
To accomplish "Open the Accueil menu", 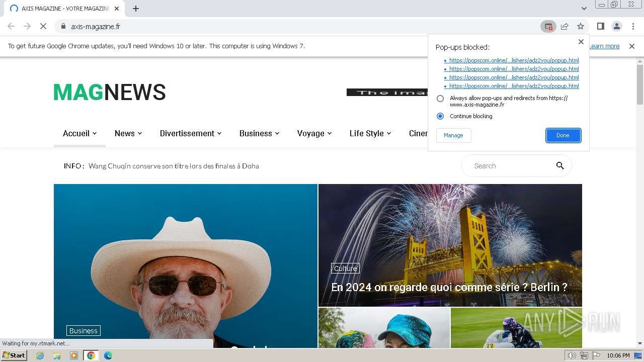I will (79, 133).
